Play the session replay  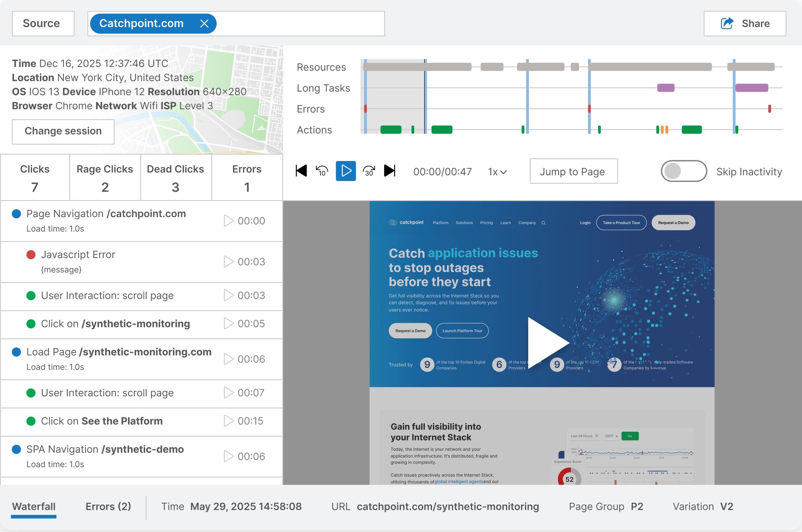point(346,171)
